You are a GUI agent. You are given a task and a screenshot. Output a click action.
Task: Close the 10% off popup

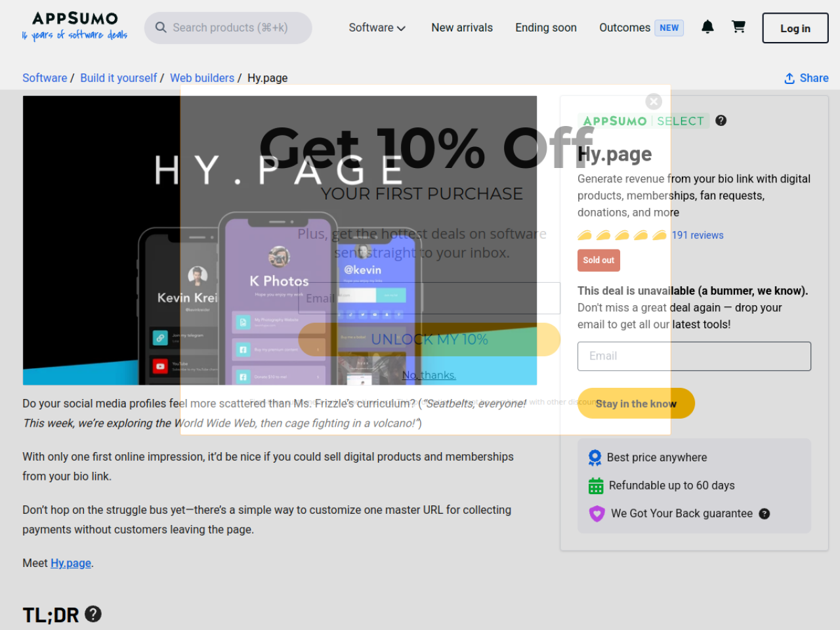pos(654,101)
